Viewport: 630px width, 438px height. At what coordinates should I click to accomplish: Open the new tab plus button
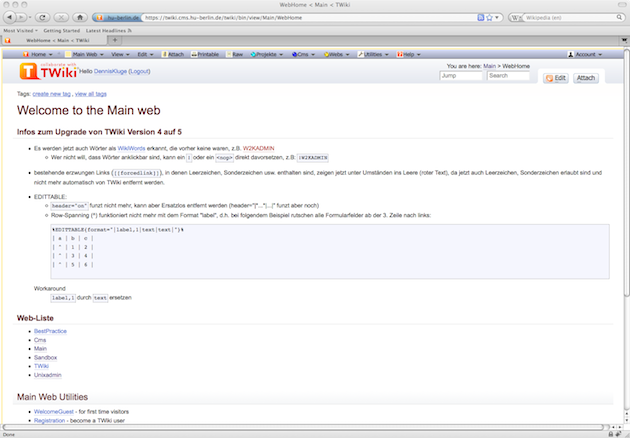click(x=115, y=40)
